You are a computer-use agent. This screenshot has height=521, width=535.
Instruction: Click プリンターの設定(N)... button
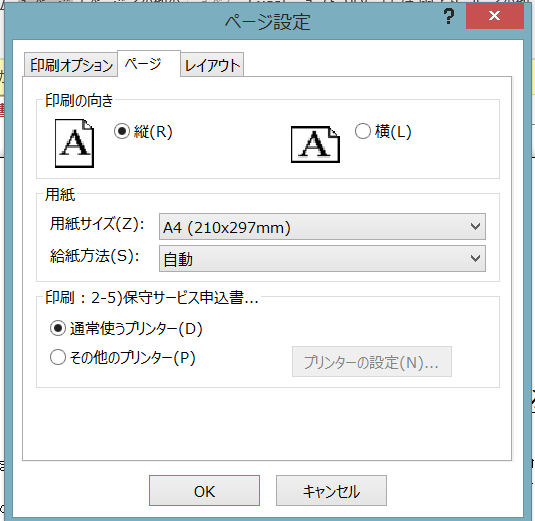click(x=372, y=362)
